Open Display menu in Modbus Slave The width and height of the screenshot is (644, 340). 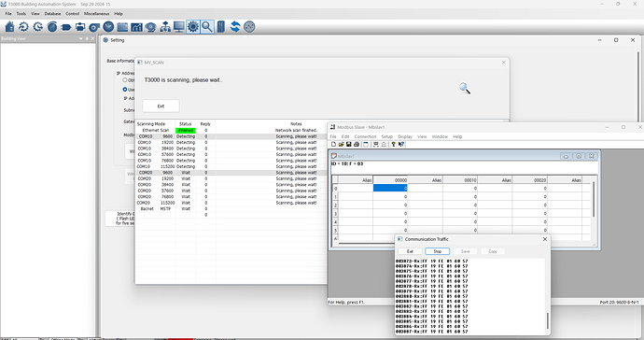click(x=405, y=136)
